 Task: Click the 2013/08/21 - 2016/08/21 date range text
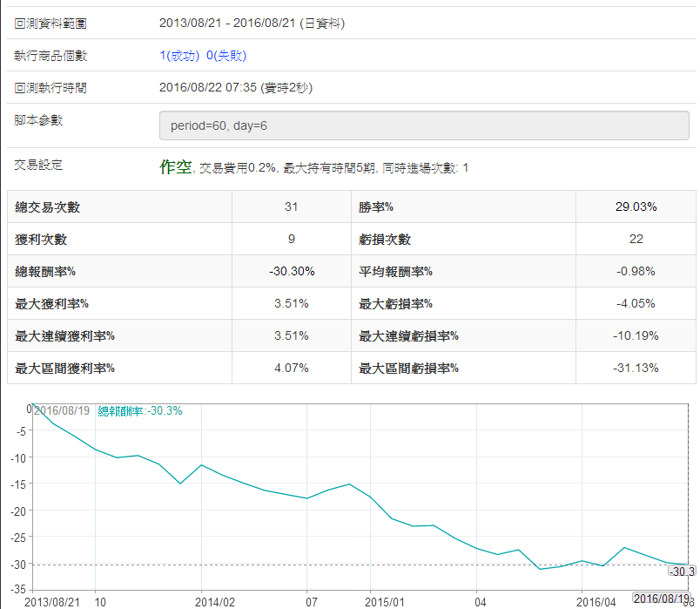(x=228, y=24)
